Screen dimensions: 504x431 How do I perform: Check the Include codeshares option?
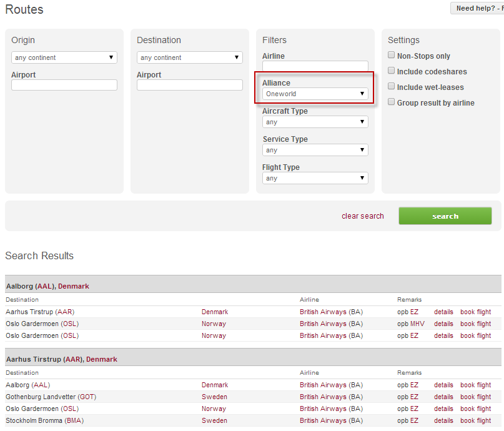click(391, 71)
